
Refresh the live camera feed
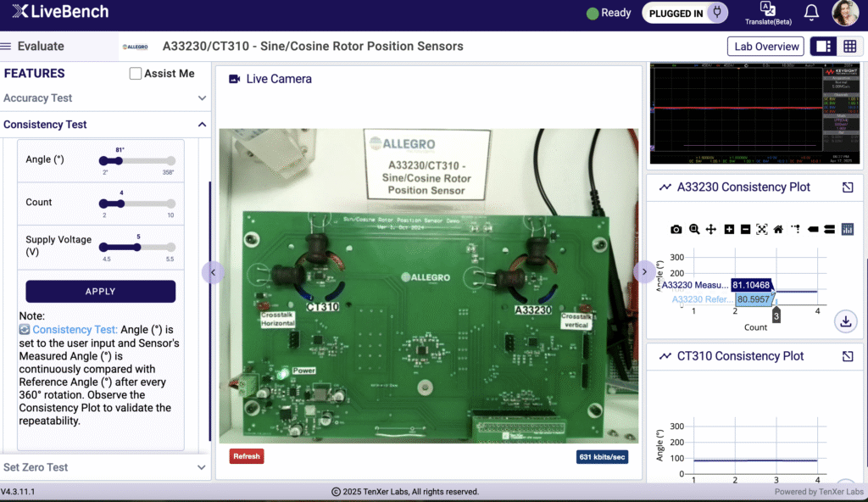pos(247,456)
